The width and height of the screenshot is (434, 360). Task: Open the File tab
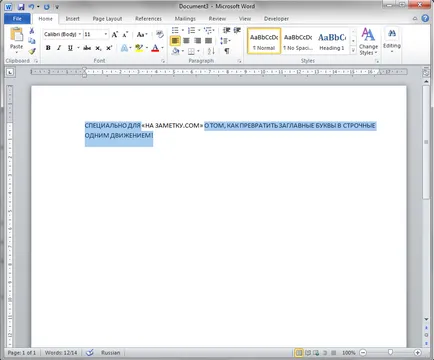tap(17, 19)
